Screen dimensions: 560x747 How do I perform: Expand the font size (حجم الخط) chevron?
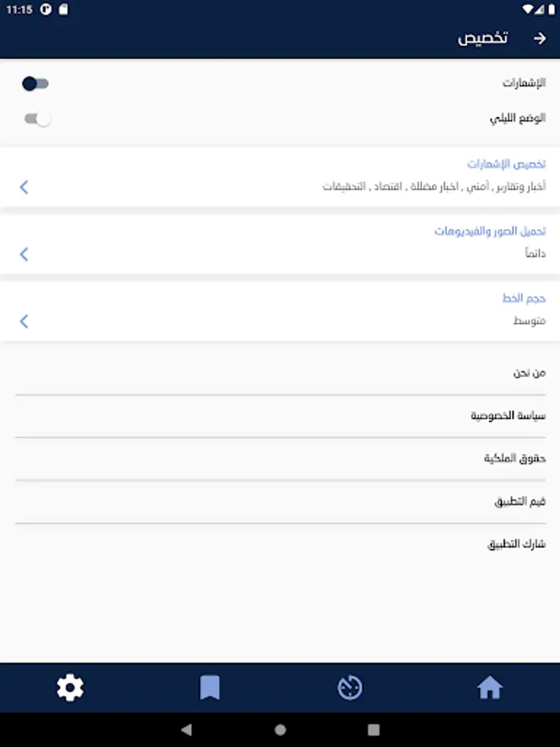[x=24, y=321]
